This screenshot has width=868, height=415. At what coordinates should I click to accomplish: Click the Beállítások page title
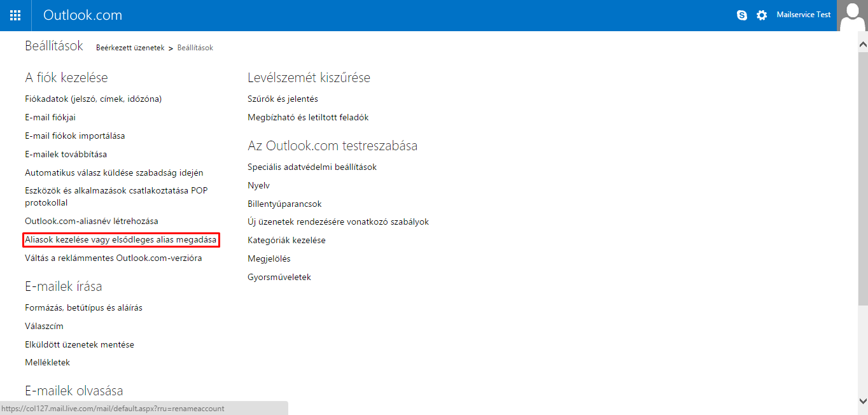54,46
